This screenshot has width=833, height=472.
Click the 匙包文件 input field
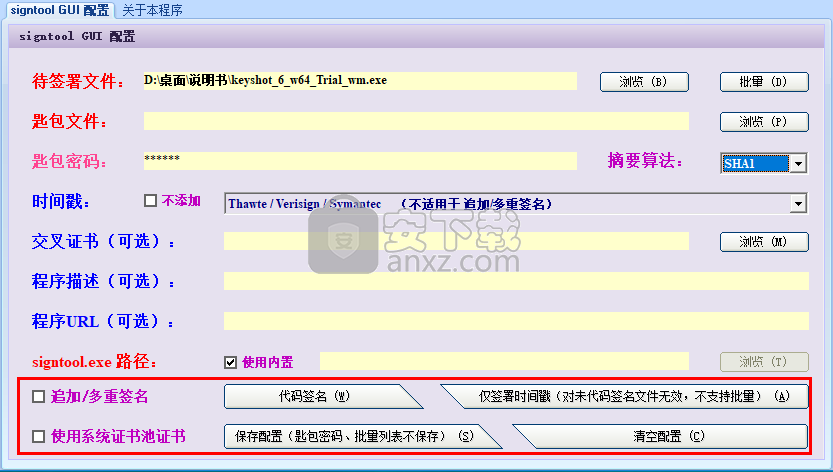[x=416, y=121]
